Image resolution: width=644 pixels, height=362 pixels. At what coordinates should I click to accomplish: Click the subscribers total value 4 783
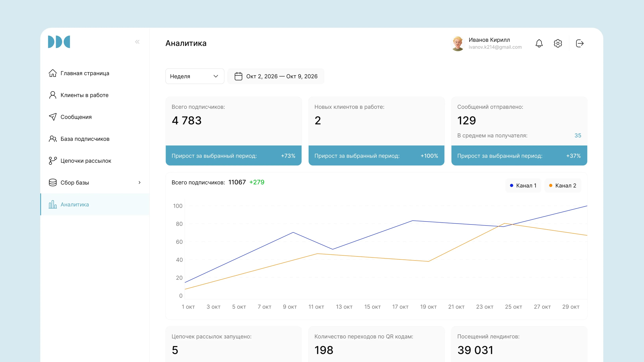(x=186, y=120)
